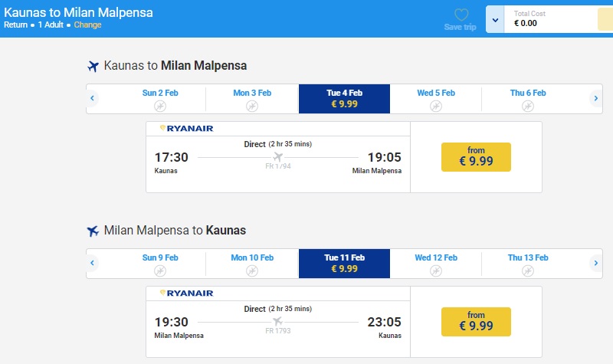This screenshot has width=613, height=364.
Task: Choose the Wed 12 Feb return tab
Action: (x=436, y=264)
